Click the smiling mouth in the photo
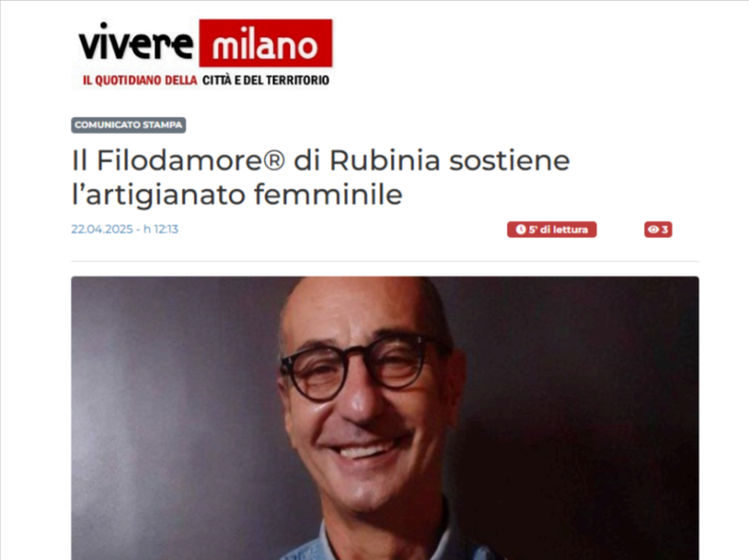Screen dimensions: 749x560 [364, 447]
